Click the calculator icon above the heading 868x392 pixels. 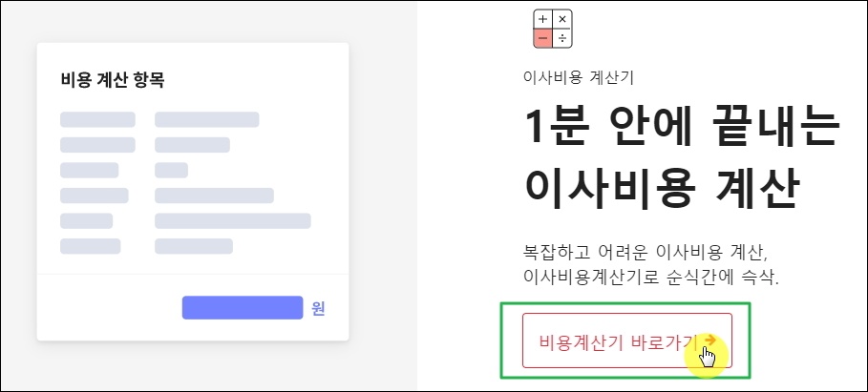click(553, 29)
